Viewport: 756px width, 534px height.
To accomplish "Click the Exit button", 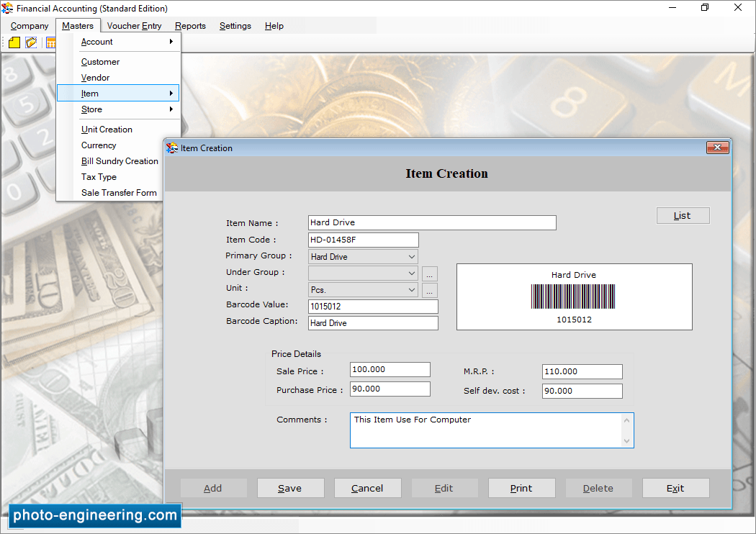I will tap(675, 488).
